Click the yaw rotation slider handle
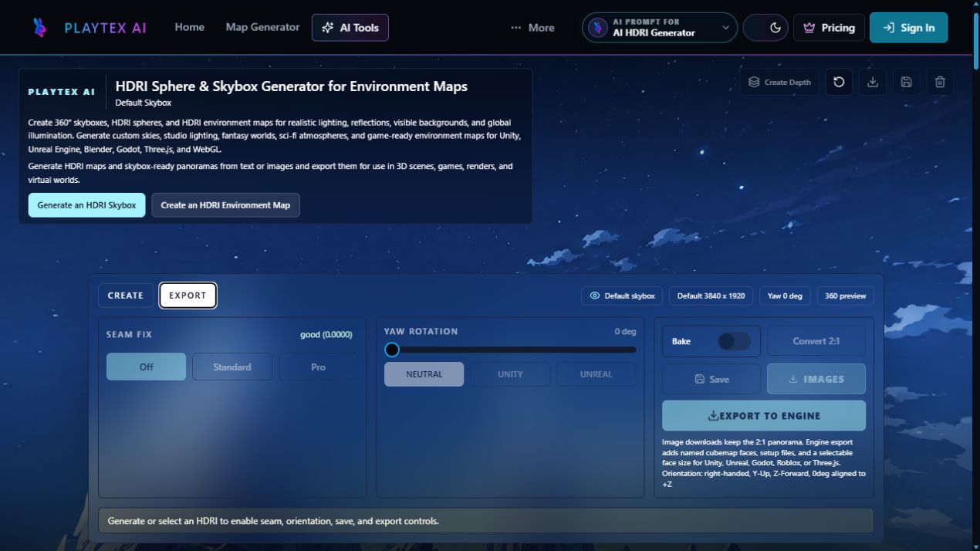The height and width of the screenshot is (551, 980). tap(392, 350)
